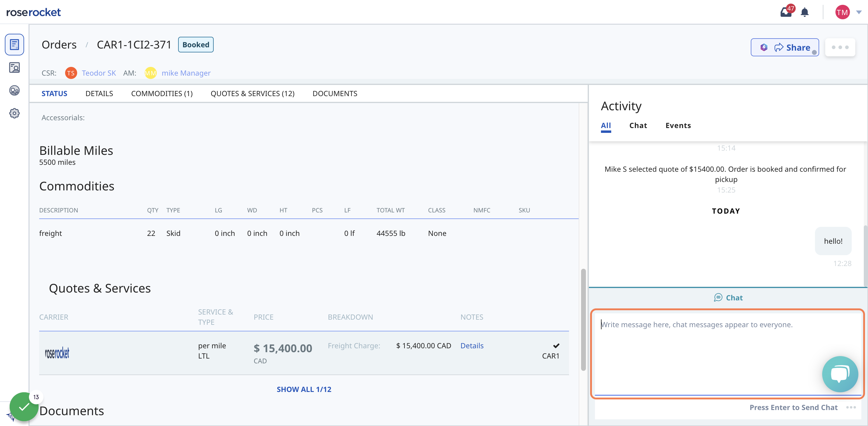Click the $ 15,400.00 quote price
Viewport: 868px width, 426px height.
[x=283, y=348]
